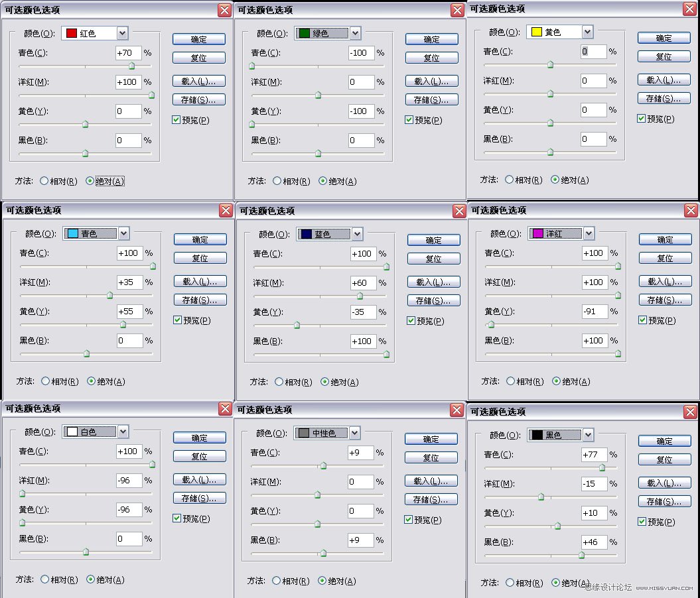Open color dropdown in 白色 dialog
The height and width of the screenshot is (598, 700).
pos(123,431)
